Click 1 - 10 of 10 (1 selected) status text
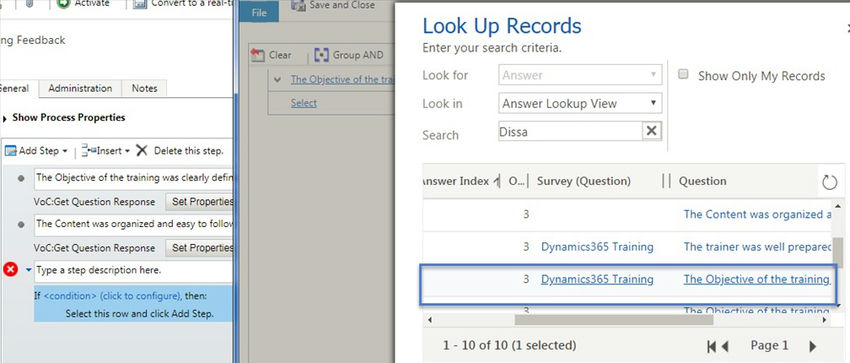This screenshot has width=850, height=363. click(x=510, y=346)
